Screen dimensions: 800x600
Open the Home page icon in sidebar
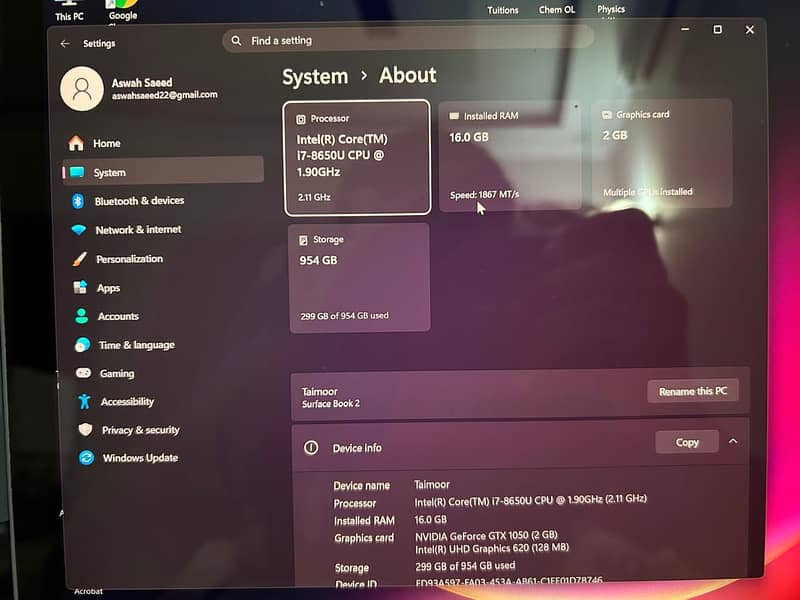pyautogui.click(x=76, y=143)
